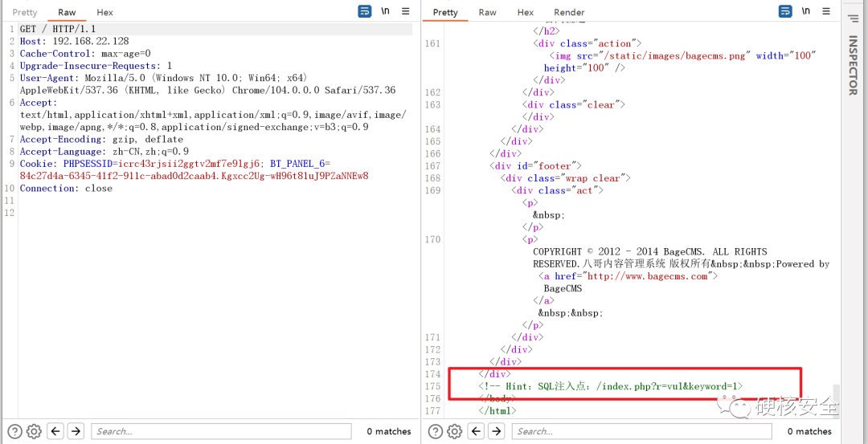Click the Accept-Language: zh-CN header line
This screenshot has height=444, width=868.
click(104, 152)
